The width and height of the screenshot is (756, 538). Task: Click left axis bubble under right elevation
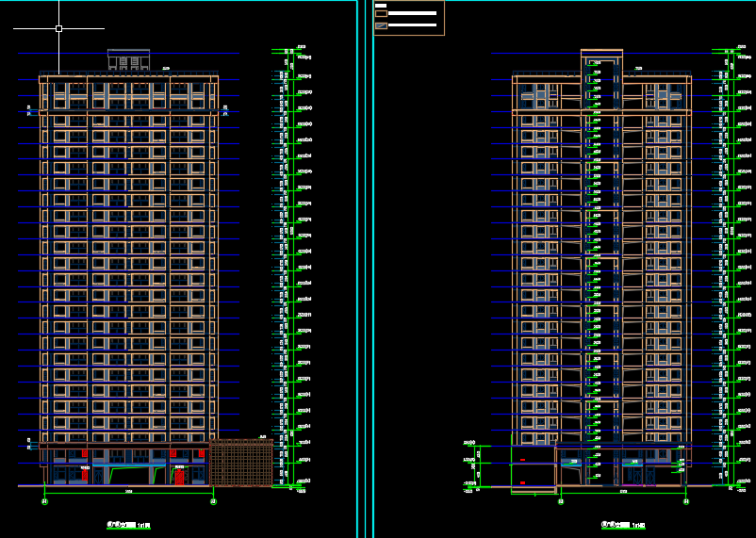561,502
